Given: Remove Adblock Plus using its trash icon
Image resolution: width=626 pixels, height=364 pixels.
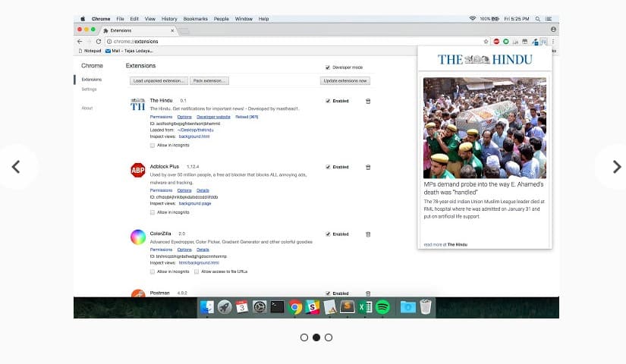Looking at the screenshot, I should tap(368, 168).
